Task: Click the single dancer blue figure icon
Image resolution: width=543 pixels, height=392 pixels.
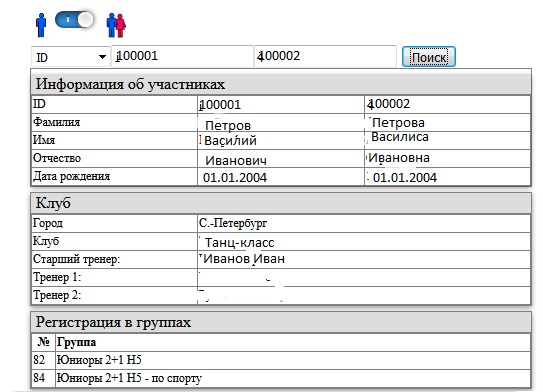Action: 41,25
